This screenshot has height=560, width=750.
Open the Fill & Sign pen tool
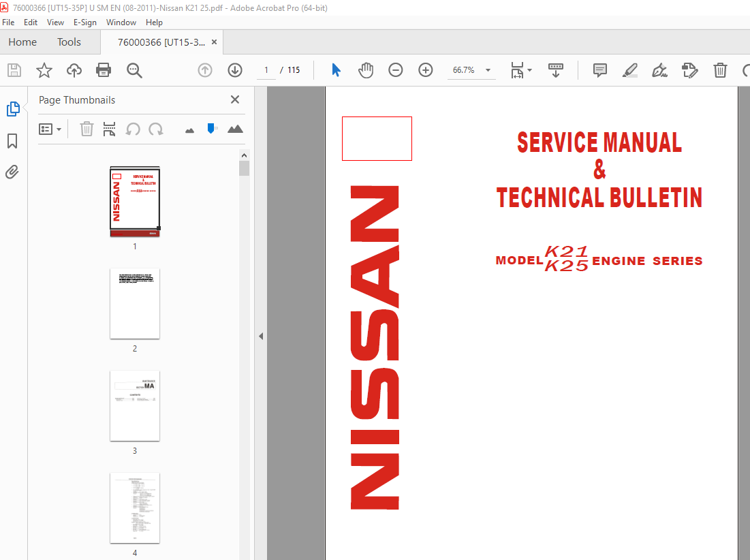pos(659,70)
